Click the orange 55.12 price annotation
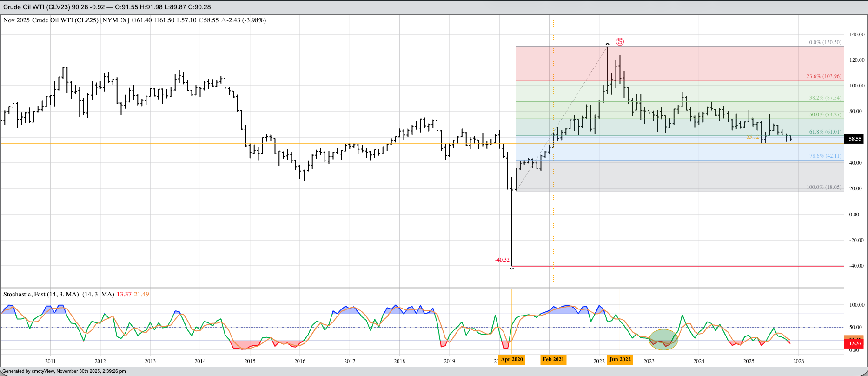The image size is (868, 376). coord(752,137)
